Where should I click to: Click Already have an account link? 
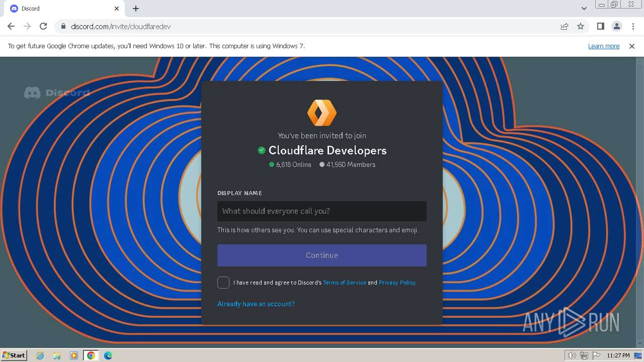tap(256, 304)
